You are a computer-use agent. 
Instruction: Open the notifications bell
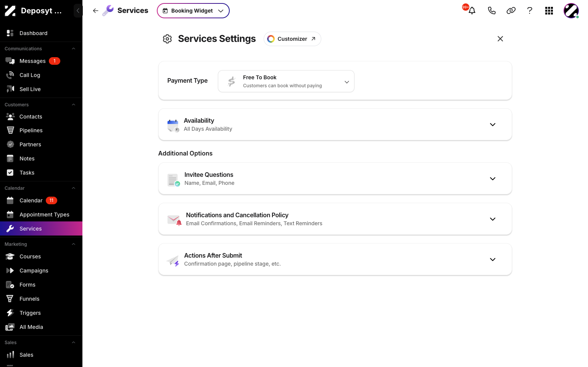[472, 11]
